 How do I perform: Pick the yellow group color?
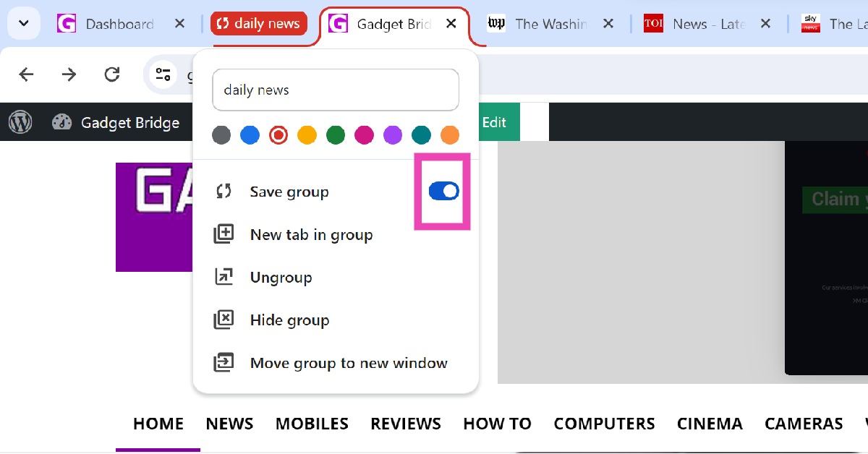click(x=307, y=135)
